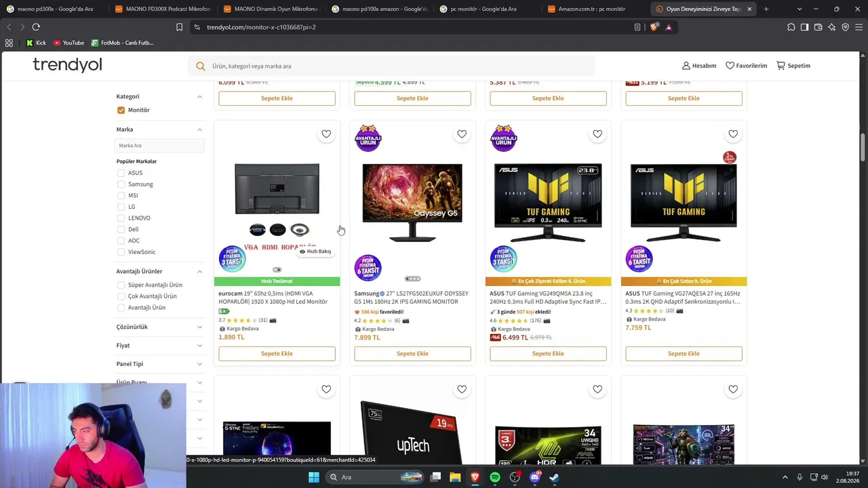The width and height of the screenshot is (868, 488).
Task: Expand the Panel Tipi filter
Action: tap(199, 364)
